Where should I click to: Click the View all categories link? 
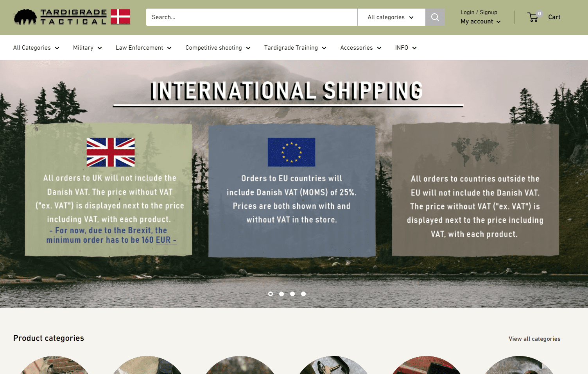pyautogui.click(x=534, y=339)
